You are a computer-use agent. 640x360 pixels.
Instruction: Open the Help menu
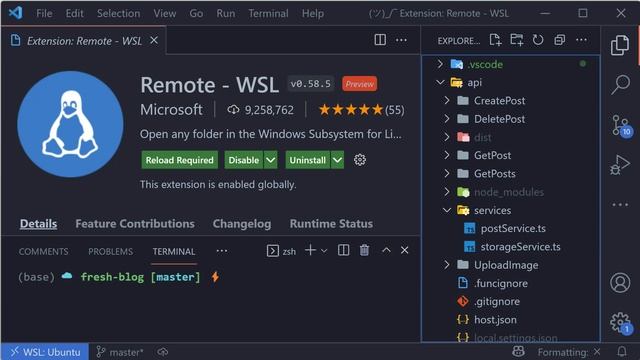click(313, 13)
